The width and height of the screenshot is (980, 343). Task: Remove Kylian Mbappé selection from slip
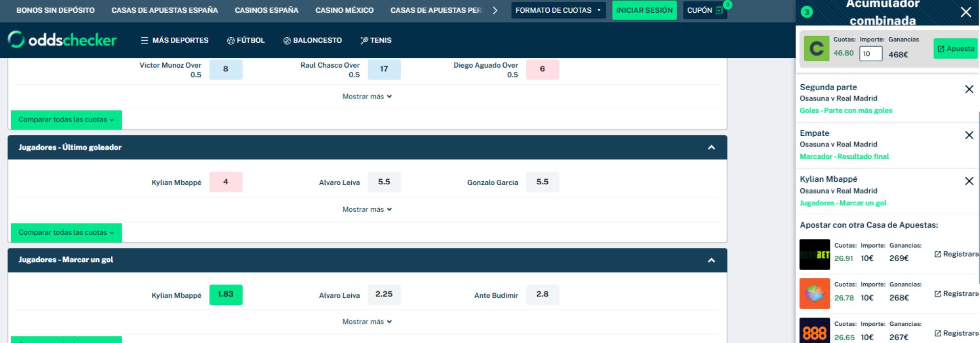point(969,181)
